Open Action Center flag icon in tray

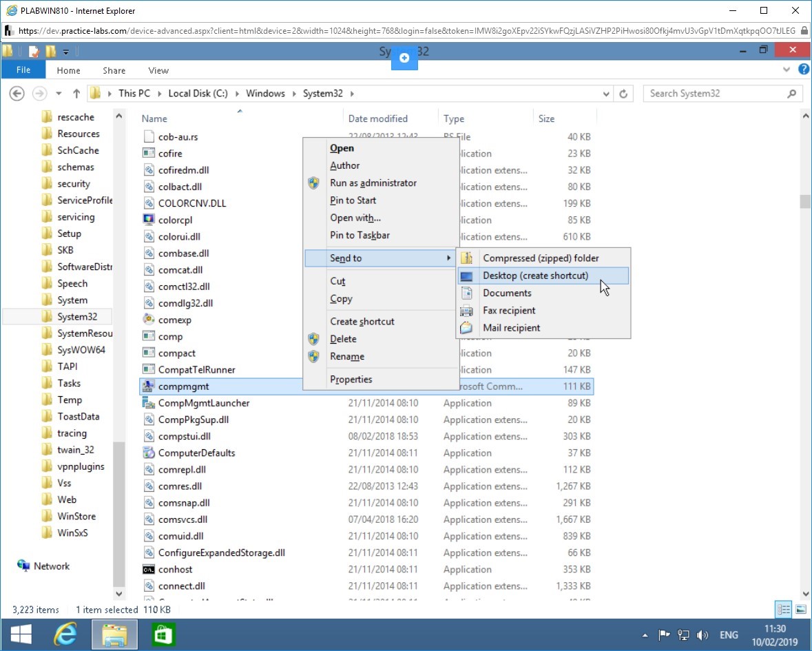click(x=664, y=635)
